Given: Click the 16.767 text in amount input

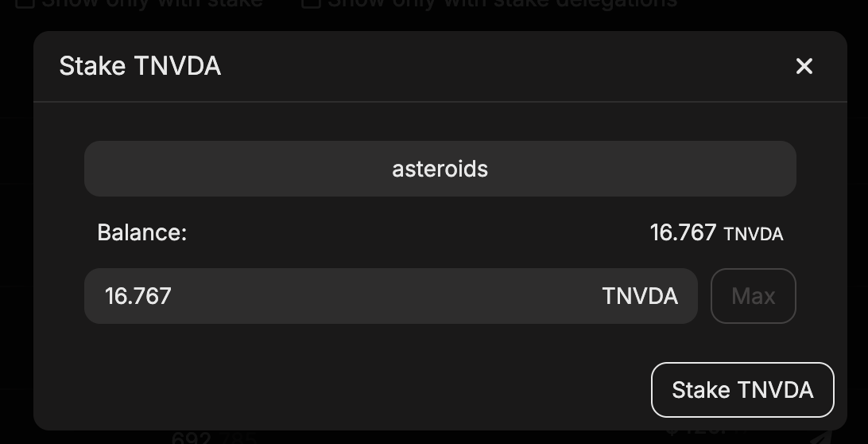Looking at the screenshot, I should (138, 296).
